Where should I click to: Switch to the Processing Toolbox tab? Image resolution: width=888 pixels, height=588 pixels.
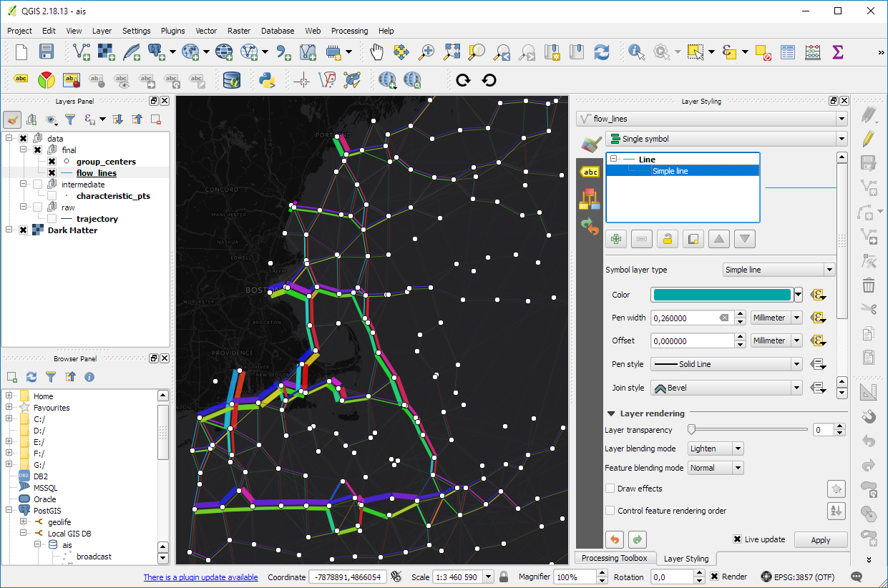pyautogui.click(x=614, y=558)
